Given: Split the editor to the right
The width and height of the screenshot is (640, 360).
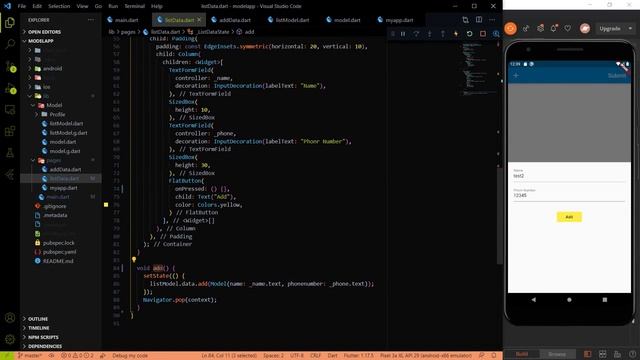Looking at the screenshot, I should 479,20.
